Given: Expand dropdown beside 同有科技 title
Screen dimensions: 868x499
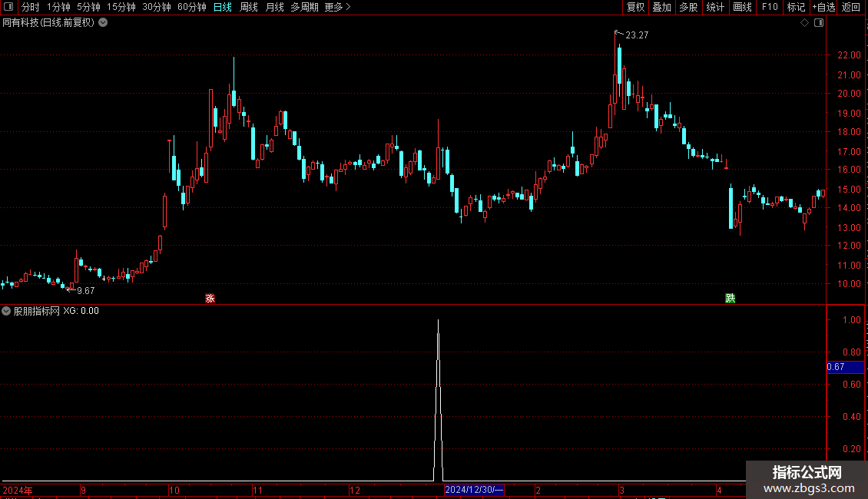Looking at the screenshot, I should click(x=103, y=23).
